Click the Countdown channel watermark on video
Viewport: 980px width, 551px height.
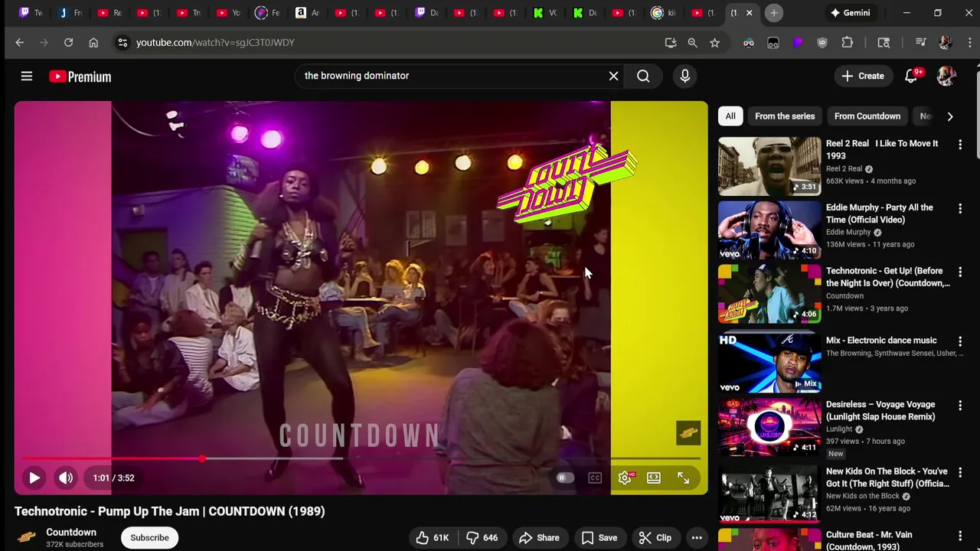(x=688, y=432)
